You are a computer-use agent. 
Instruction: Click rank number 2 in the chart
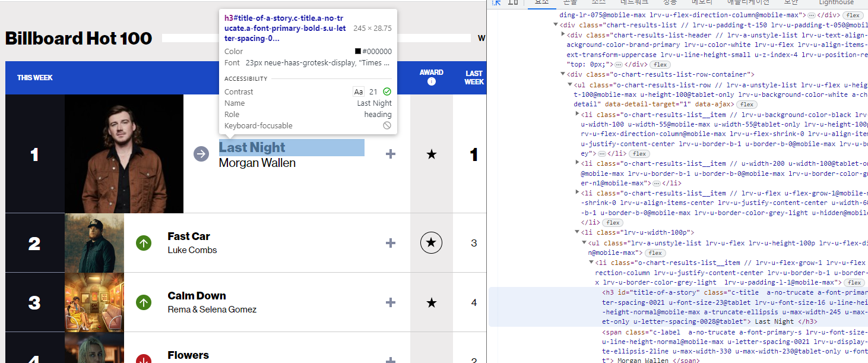[34, 243]
